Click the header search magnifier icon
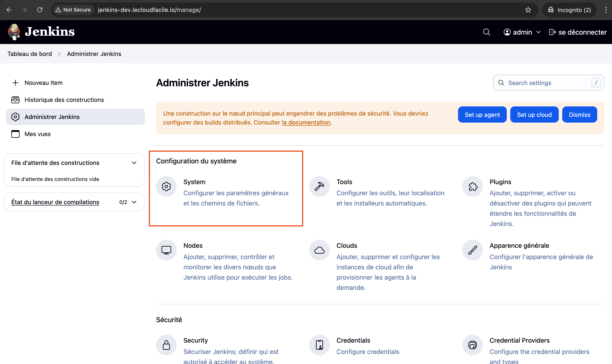 [x=486, y=32]
